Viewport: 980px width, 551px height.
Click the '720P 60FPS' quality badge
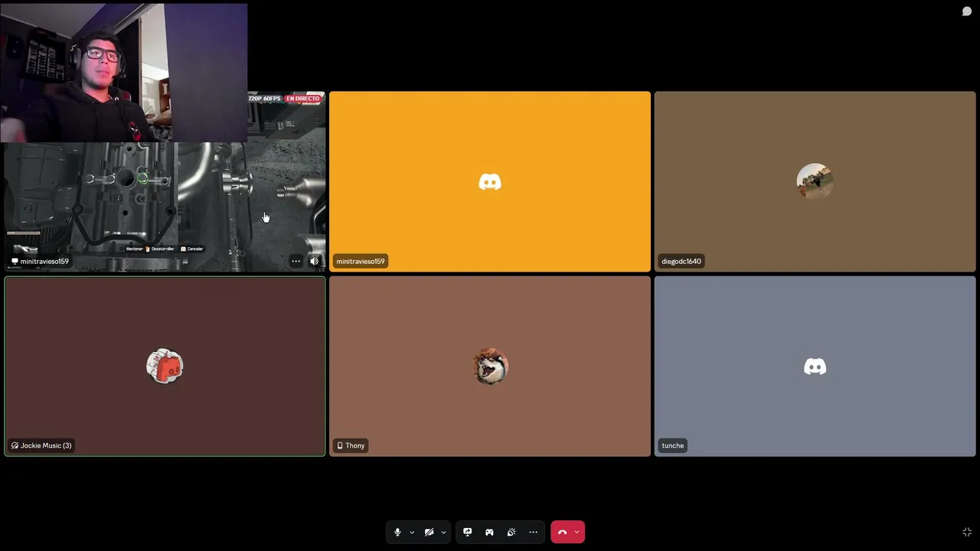[x=264, y=99]
